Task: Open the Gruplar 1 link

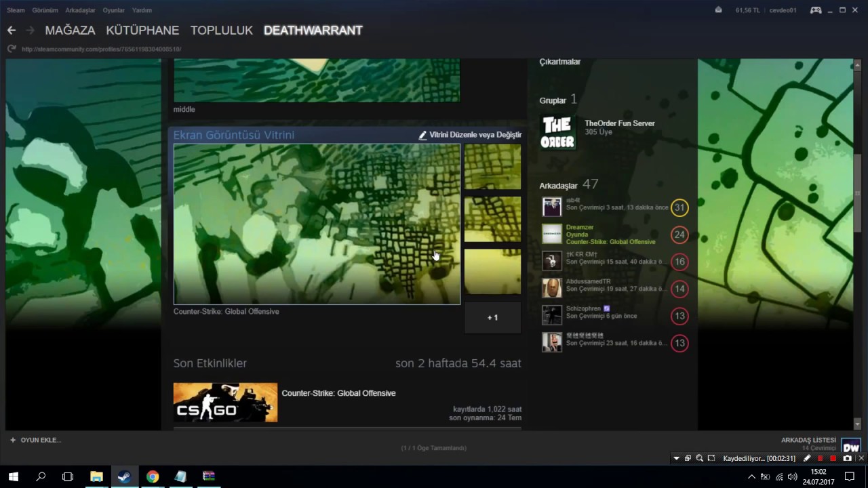Action: 558,100
